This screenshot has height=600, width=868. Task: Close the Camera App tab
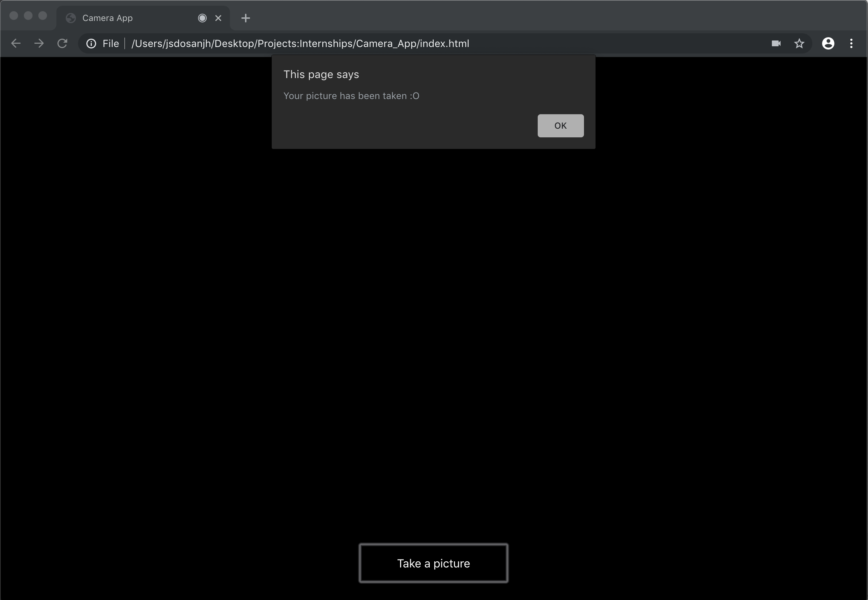(218, 18)
